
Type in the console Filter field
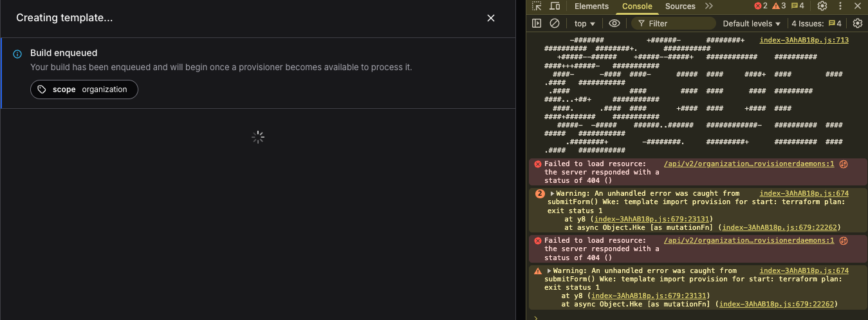(676, 23)
